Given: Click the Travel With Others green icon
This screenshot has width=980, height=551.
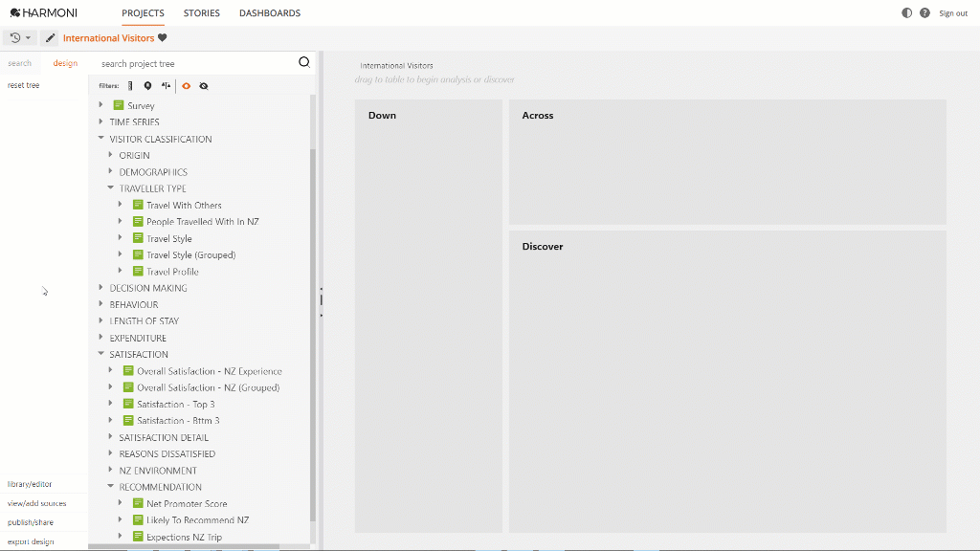Looking at the screenshot, I should (138, 205).
